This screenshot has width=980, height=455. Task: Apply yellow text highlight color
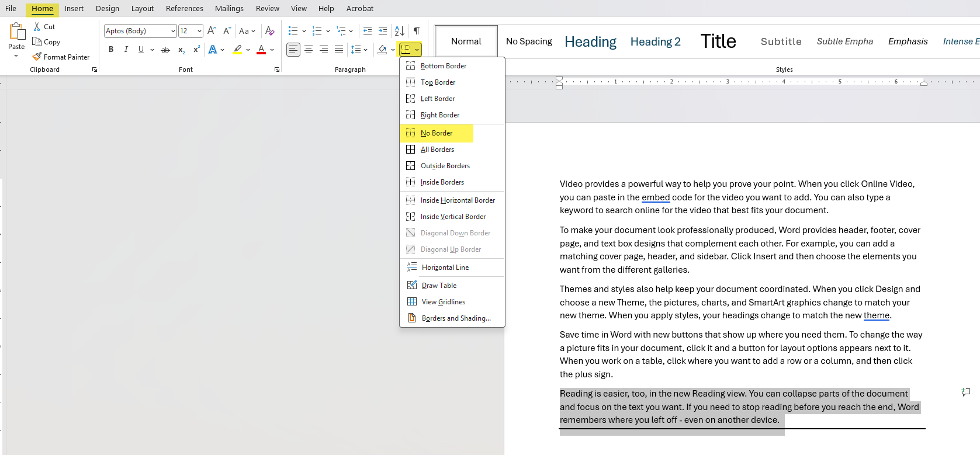coord(237,50)
